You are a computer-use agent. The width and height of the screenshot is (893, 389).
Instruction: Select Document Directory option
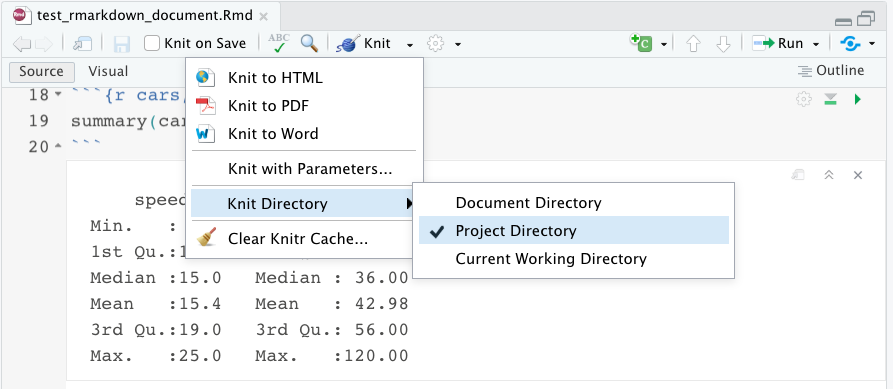pos(574,203)
